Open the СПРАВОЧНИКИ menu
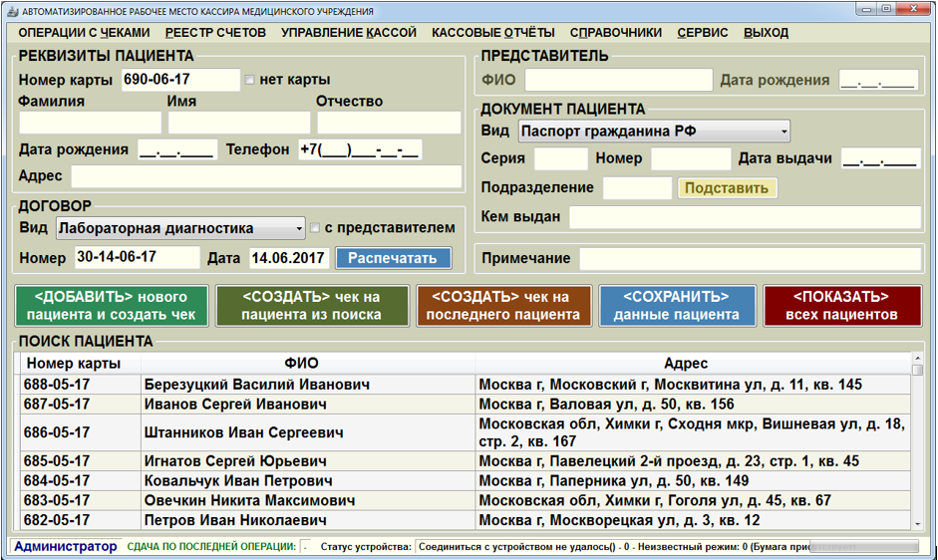This screenshot has height=560, width=938. 616,33
